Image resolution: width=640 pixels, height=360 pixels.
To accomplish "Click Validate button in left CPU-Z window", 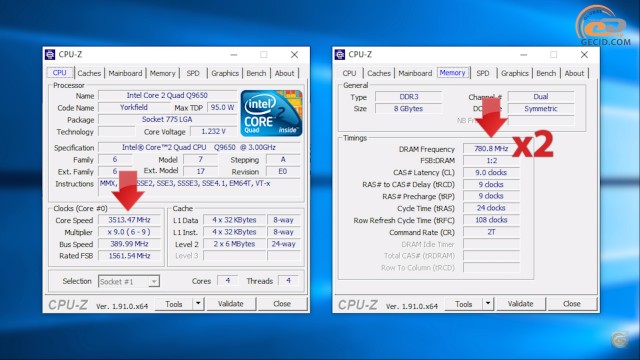I will 231,304.
